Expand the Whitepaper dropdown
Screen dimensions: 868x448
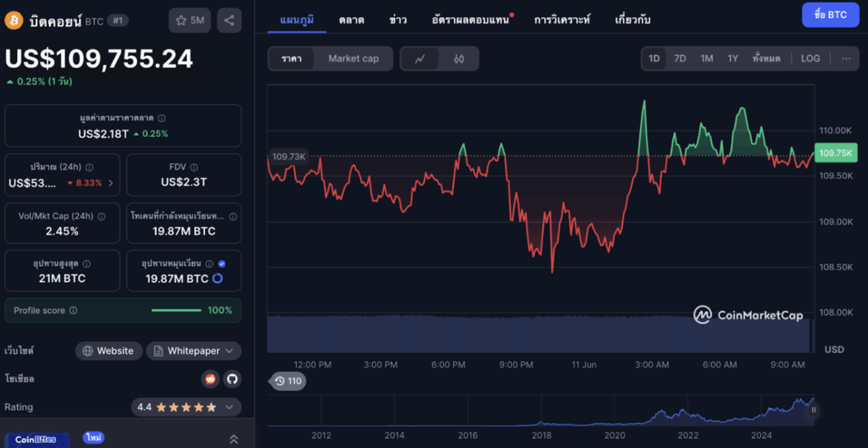coord(193,351)
